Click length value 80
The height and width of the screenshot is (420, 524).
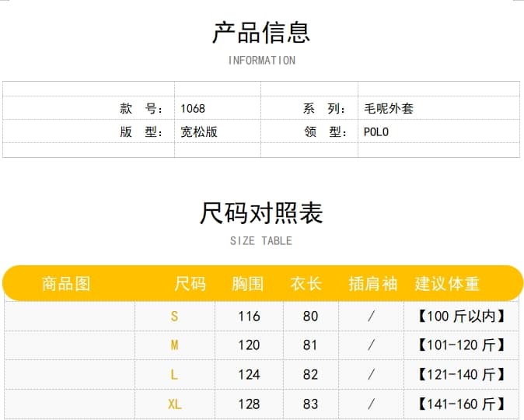[x=310, y=317]
